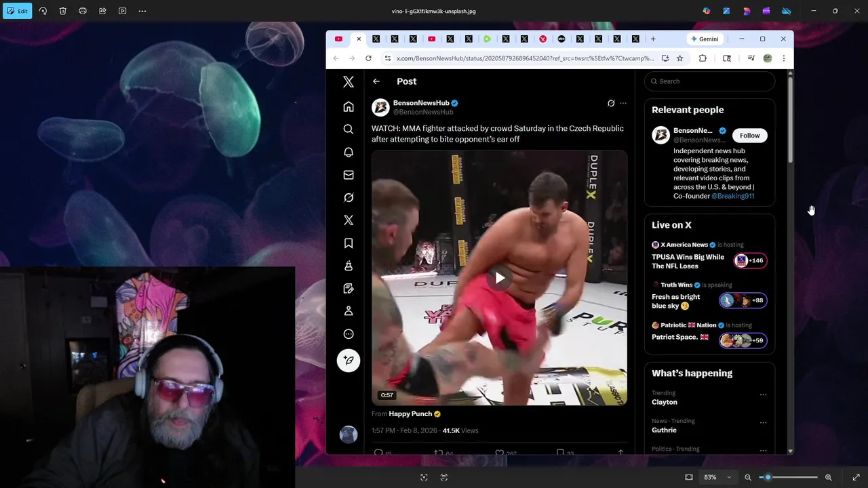The image size is (868, 488).
Task: Open the Photos three-dot more menu
Action: click(x=142, y=11)
